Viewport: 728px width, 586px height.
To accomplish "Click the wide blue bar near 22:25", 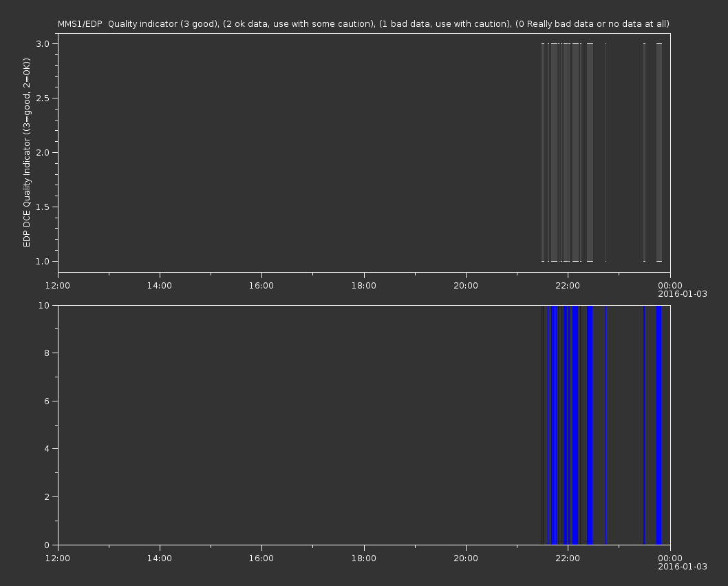I will click(x=590, y=425).
